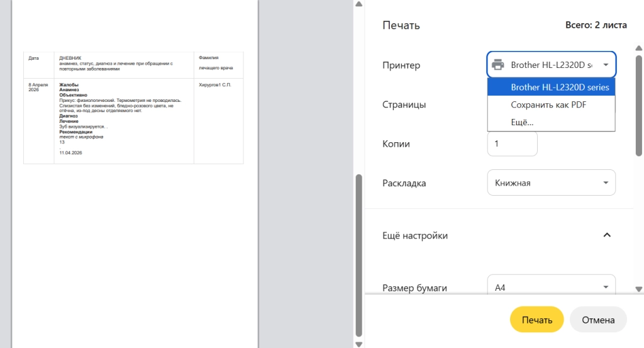Click the preview pane scrollbar thumb
Screen dimensions: 644x348
tap(359, 255)
